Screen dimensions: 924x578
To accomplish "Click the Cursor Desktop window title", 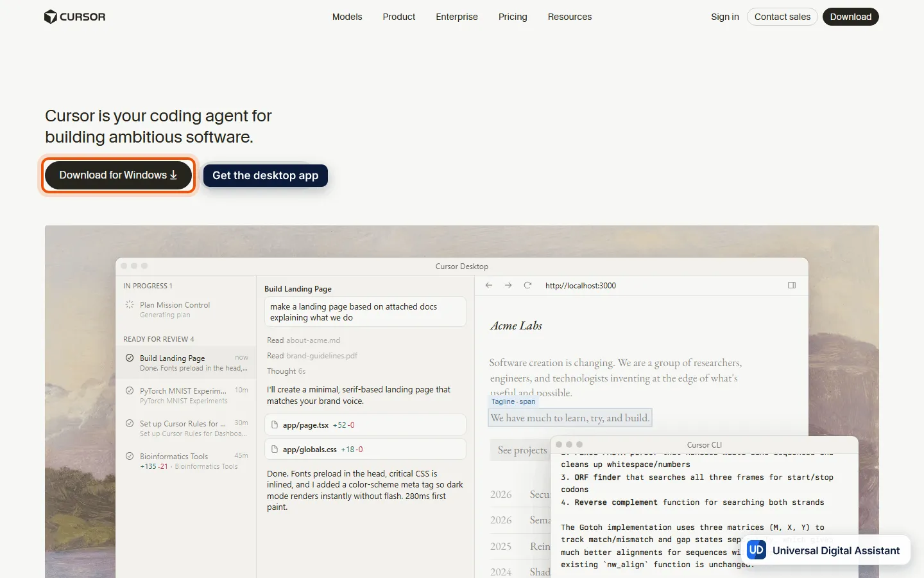I will pos(461,267).
